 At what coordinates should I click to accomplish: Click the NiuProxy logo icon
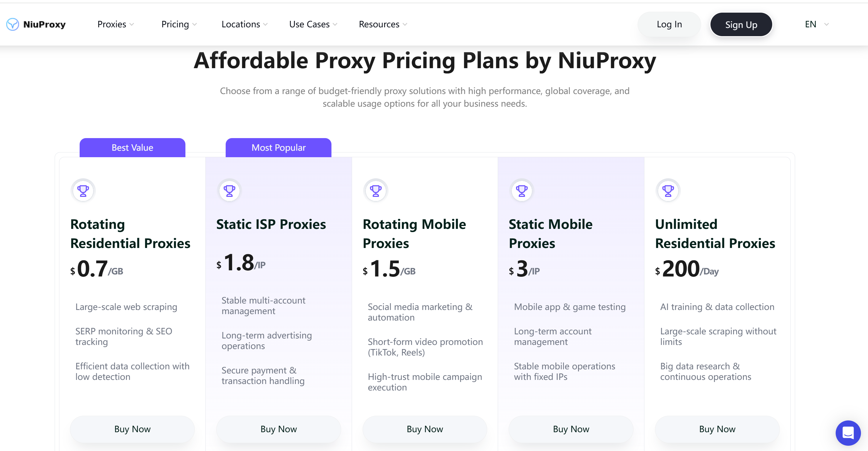coord(13,24)
